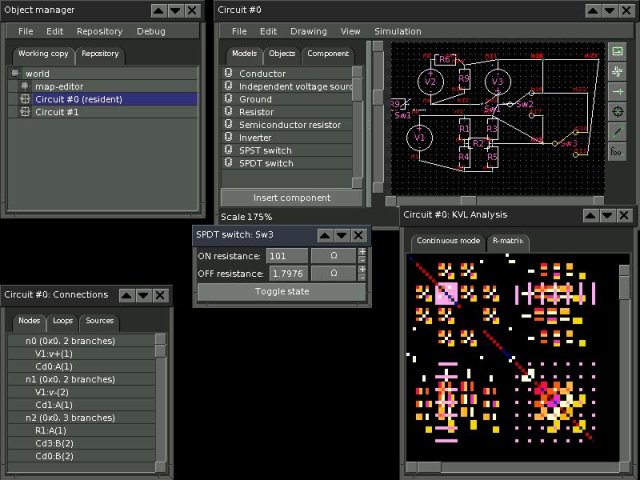Select SPDT switch model row
This screenshot has height=480, width=640.
tap(287, 163)
